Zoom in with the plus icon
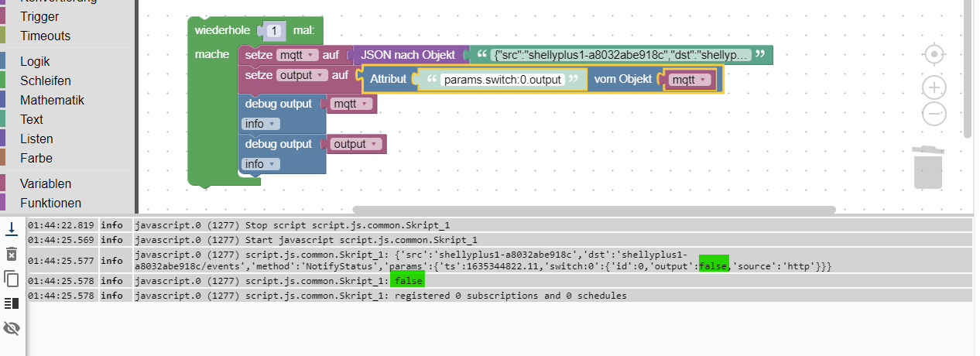980x356 pixels. 934,87
